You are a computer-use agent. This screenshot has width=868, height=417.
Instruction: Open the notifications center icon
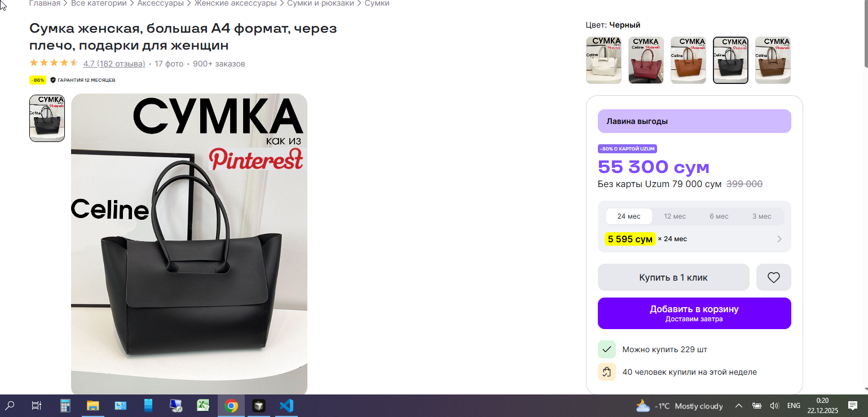coord(853,406)
